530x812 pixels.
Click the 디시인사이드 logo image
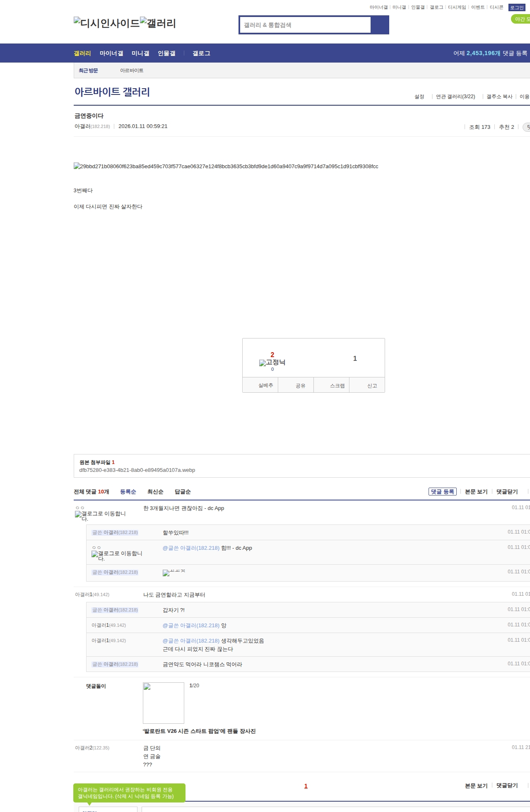pyautogui.click(x=107, y=23)
